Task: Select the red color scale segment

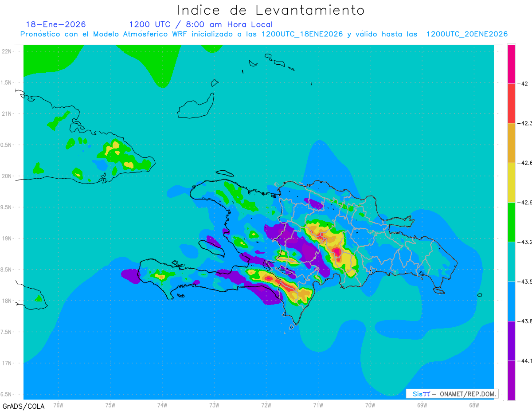Action: (x=511, y=103)
